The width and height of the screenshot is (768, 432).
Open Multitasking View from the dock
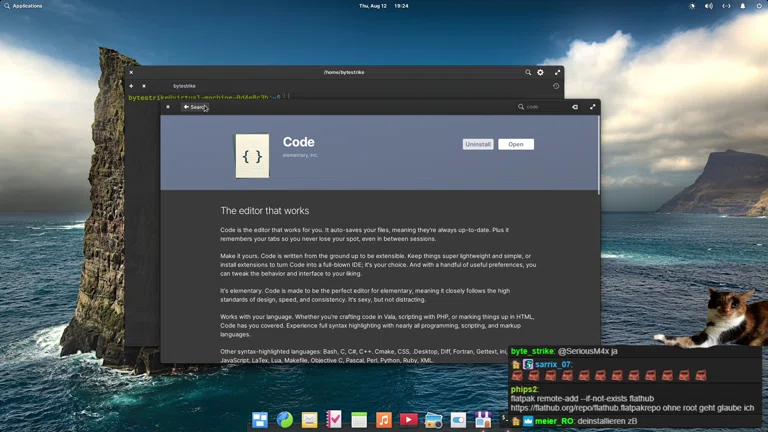(x=260, y=420)
